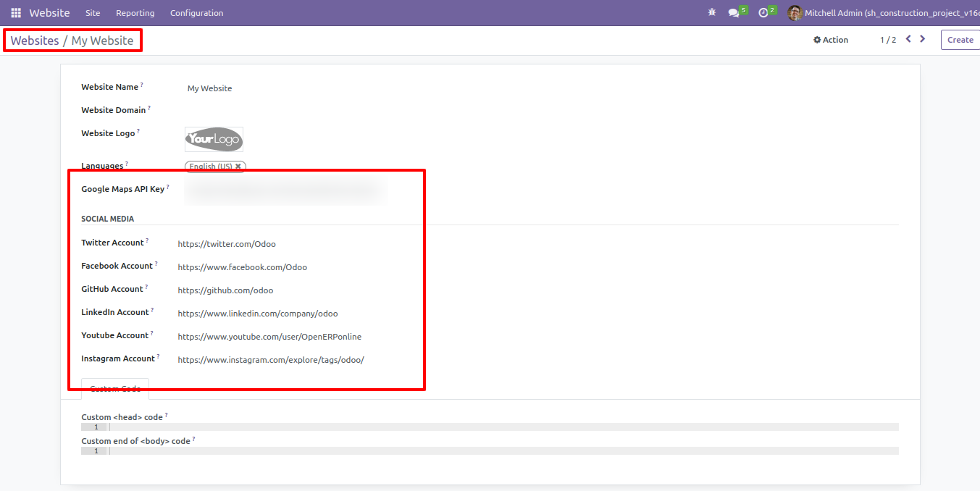Show help tooltip for Google Maps API Key
980x491 pixels.
(x=168, y=187)
